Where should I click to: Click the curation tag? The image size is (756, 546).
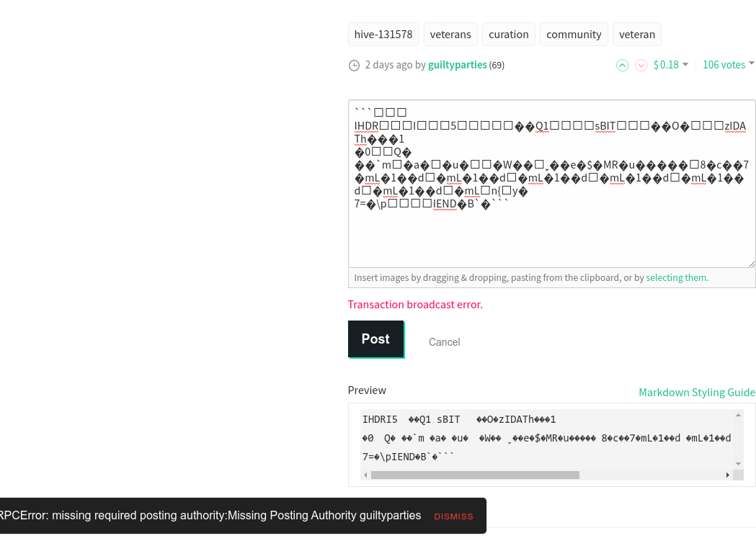tap(508, 34)
